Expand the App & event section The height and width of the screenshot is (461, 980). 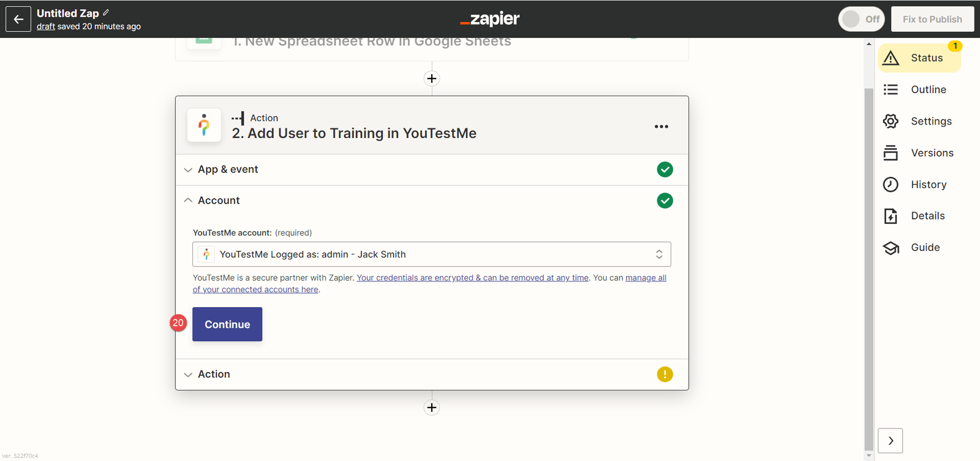click(228, 170)
